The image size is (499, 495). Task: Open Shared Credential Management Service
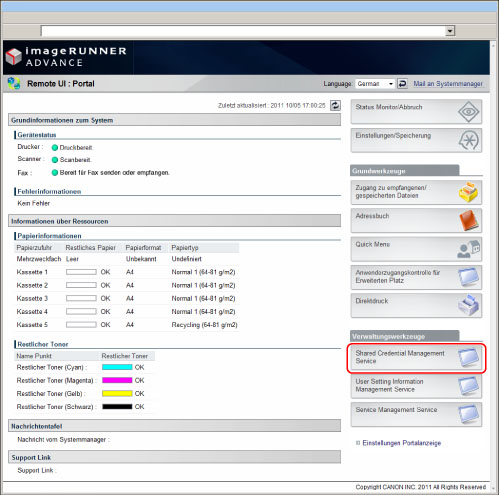(x=416, y=358)
